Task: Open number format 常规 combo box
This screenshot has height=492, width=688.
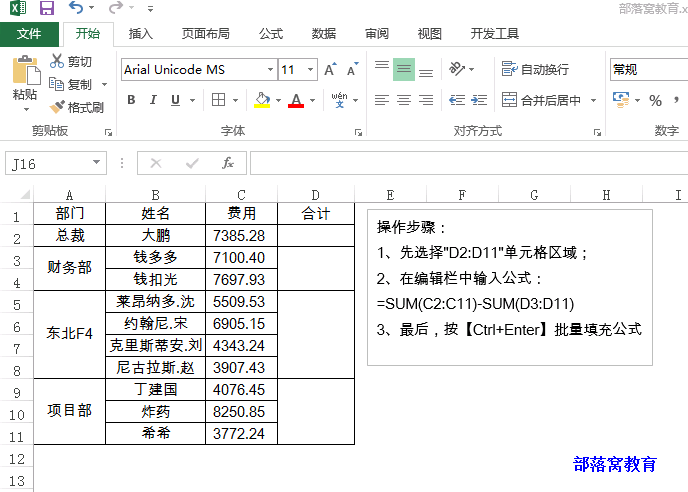Action: coord(649,69)
